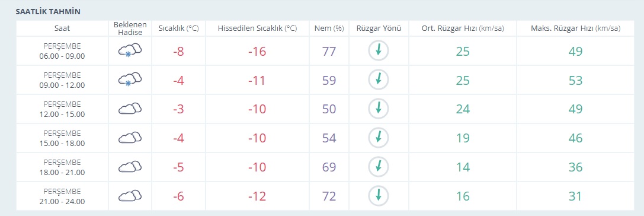Select the Perşembe 18.00 - 21.00 time cell

click(62, 167)
